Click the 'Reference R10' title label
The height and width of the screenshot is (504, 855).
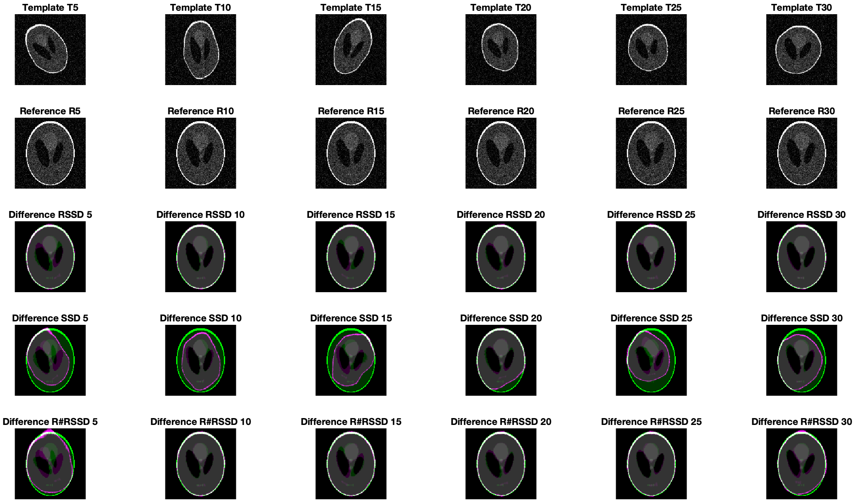tap(201, 111)
